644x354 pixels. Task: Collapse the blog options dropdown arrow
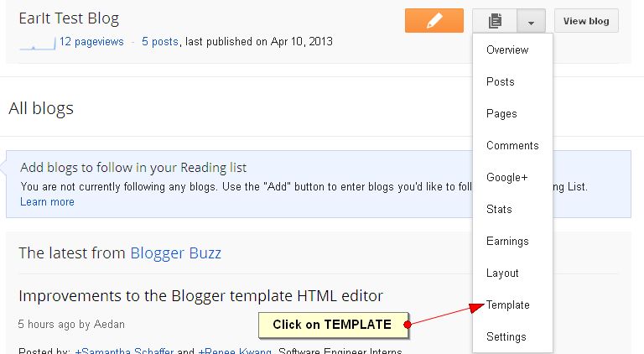[x=531, y=20]
